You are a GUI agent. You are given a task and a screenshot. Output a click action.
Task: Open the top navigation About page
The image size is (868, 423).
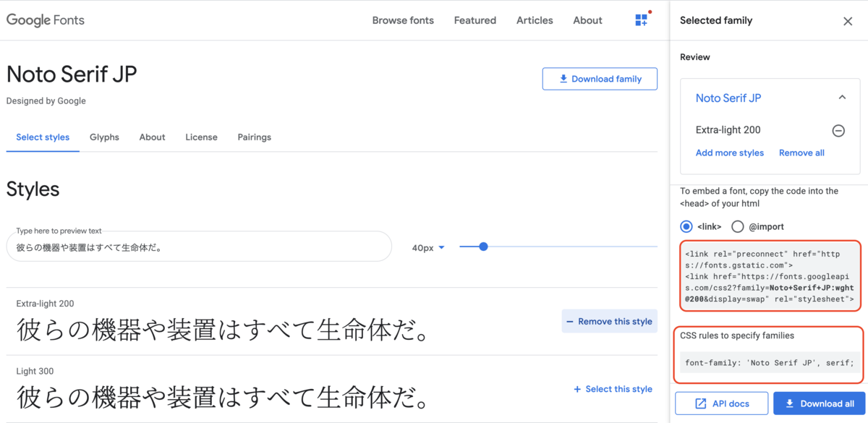587,20
